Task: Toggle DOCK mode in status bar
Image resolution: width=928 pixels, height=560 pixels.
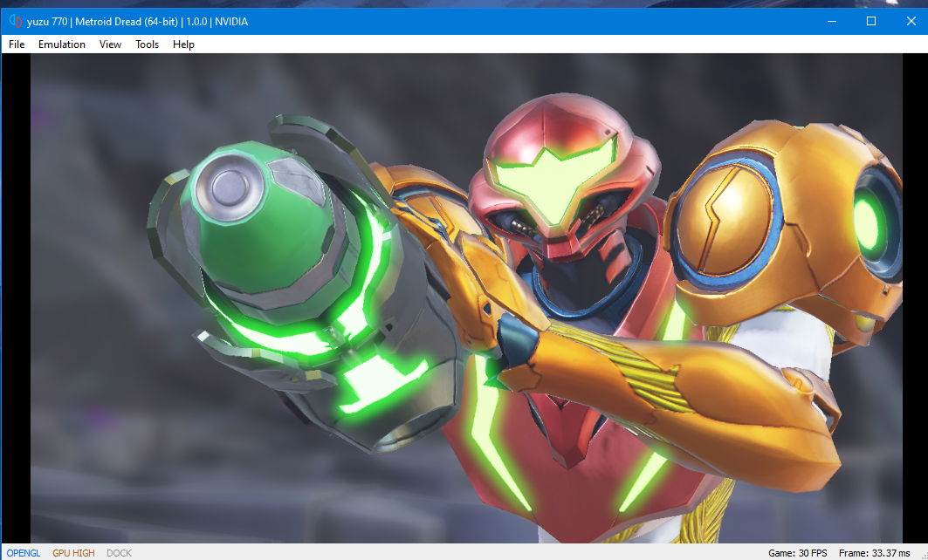Action: pyautogui.click(x=119, y=553)
